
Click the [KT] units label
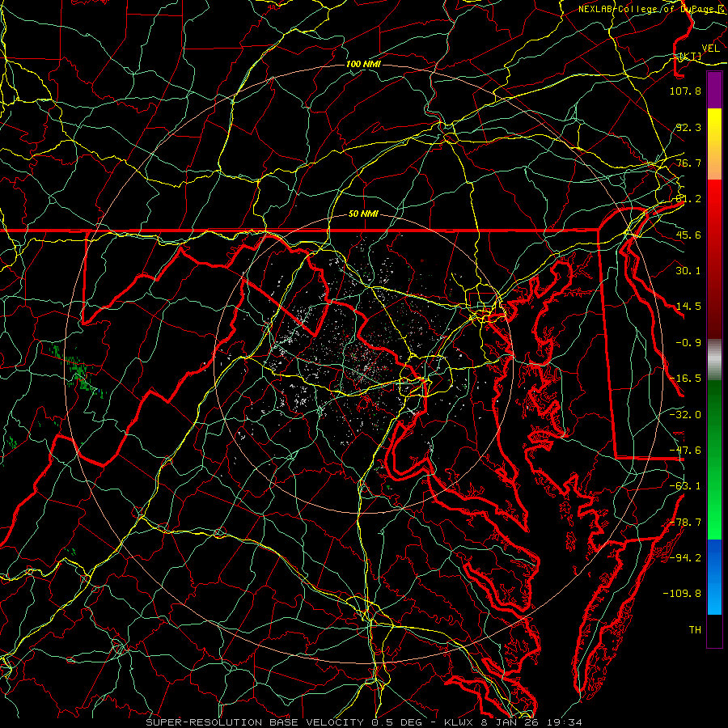coord(691,57)
